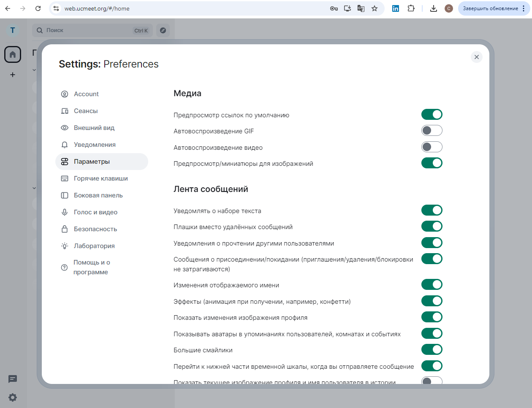Enable Автовоспроизведение GIF
The image size is (532, 408).
click(x=432, y=130)
